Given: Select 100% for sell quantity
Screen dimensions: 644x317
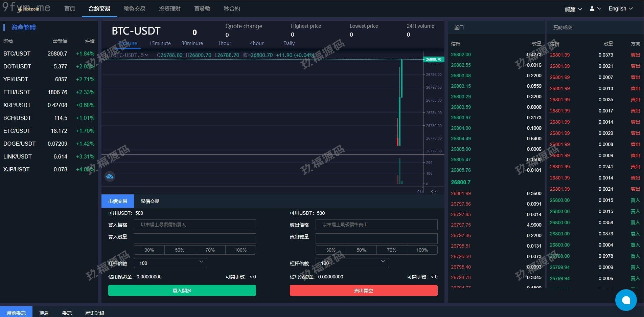Looking at the screenshot, I should pyautogui.click(x=422, y=250).
